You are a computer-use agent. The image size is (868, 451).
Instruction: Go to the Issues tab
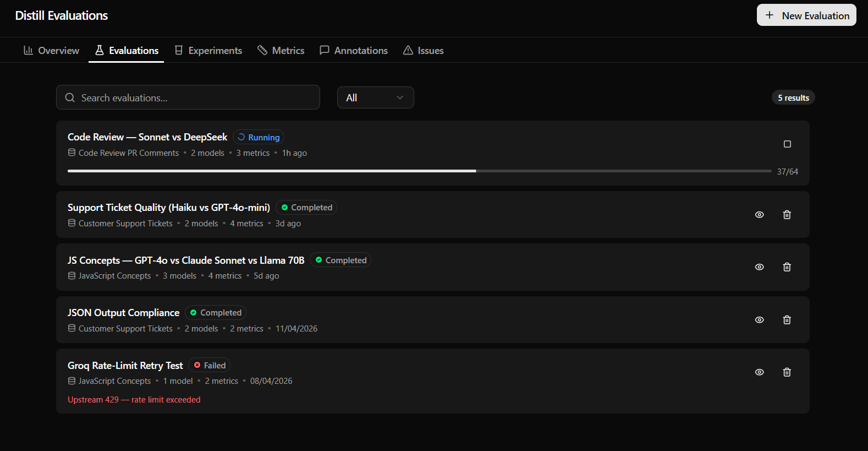[x=423, y=51]
